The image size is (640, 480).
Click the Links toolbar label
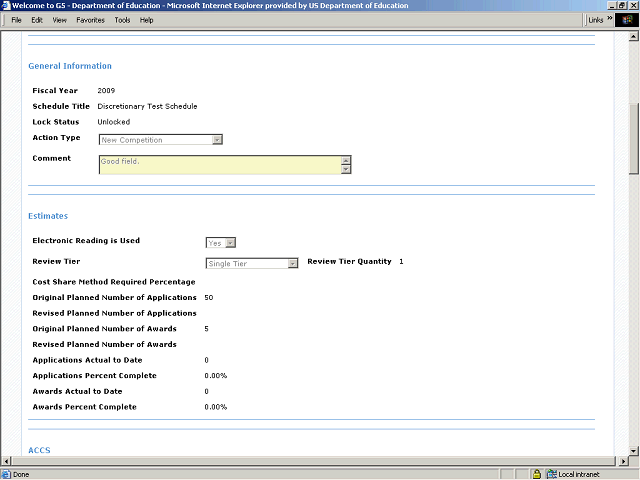pyautogui.click(x=596, y=20)
